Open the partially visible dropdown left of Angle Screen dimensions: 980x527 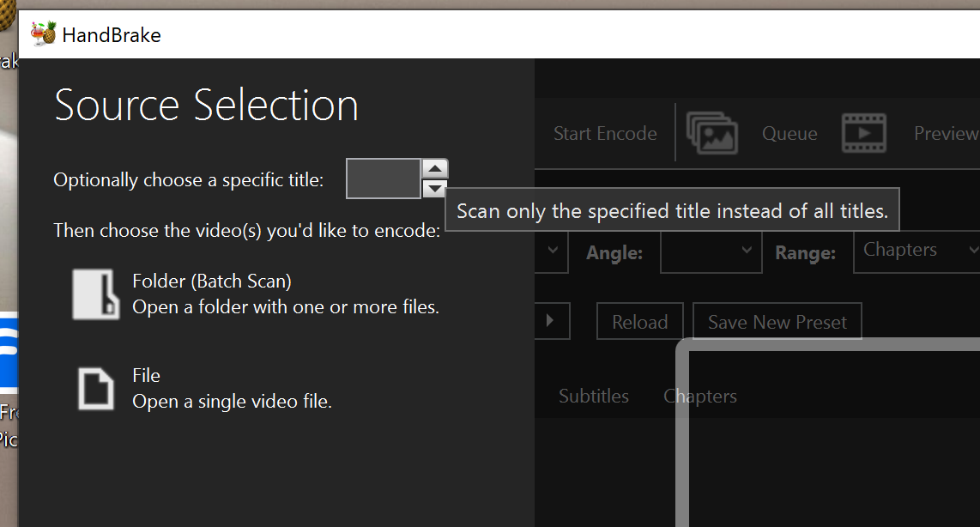554,251
